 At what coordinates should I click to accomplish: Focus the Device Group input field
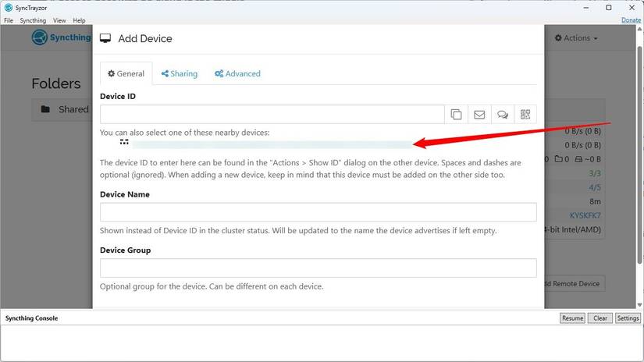(318, 268)
